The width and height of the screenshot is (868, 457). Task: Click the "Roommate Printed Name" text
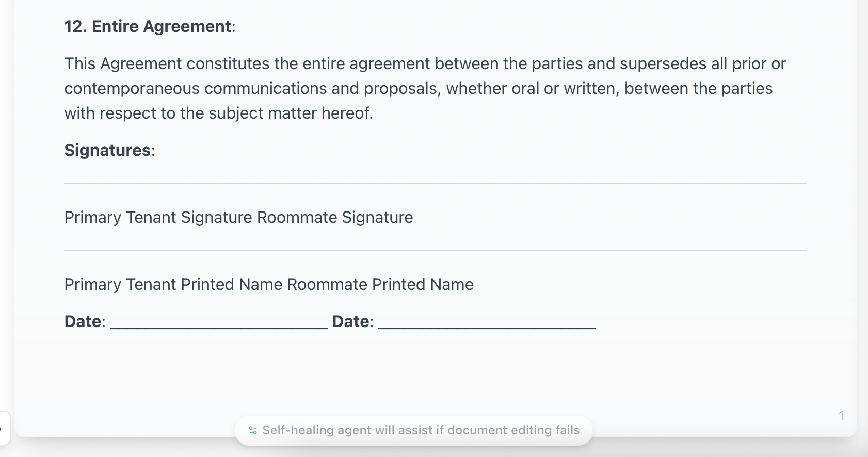(380, 284)
